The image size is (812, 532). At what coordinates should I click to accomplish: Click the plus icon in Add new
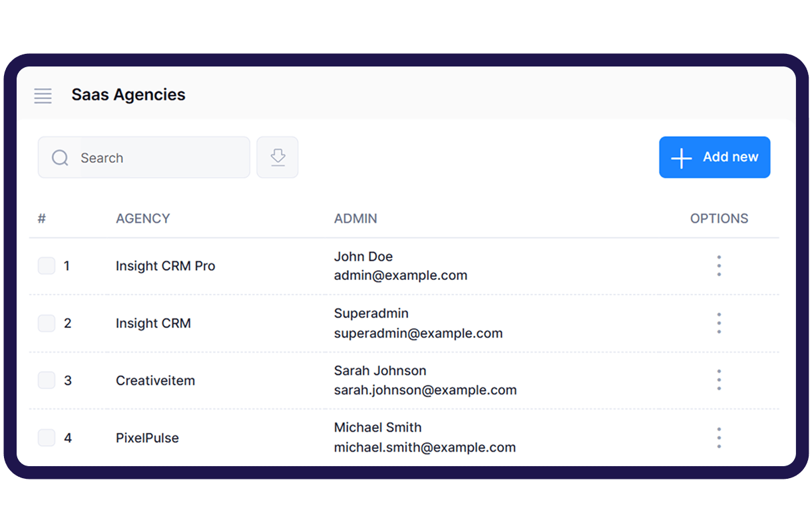click(681, 158)
